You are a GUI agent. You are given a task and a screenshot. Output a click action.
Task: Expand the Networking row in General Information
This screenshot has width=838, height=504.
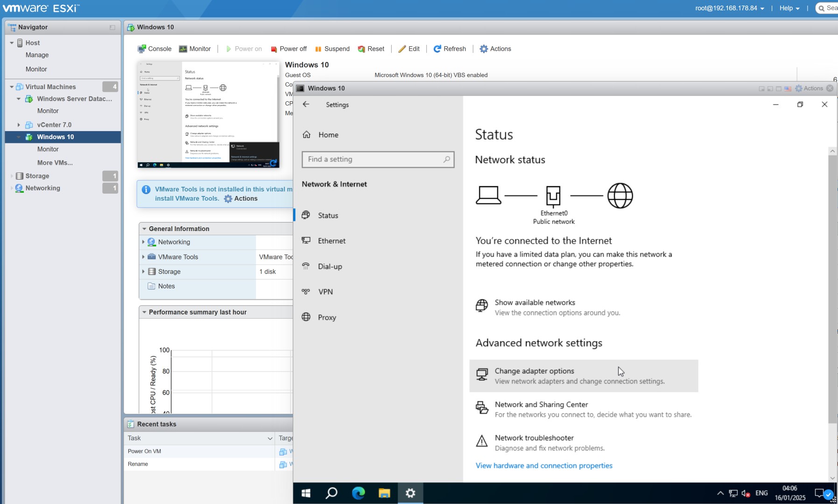(x=143, y=242)
